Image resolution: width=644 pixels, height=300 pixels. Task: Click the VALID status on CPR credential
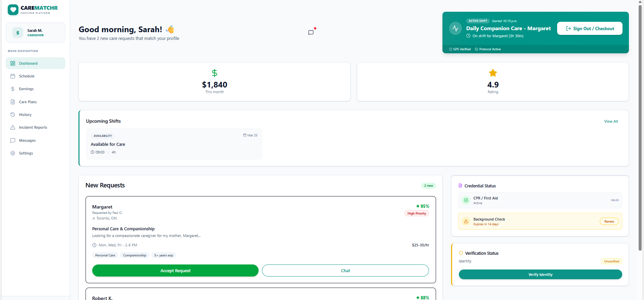point(614,200)
